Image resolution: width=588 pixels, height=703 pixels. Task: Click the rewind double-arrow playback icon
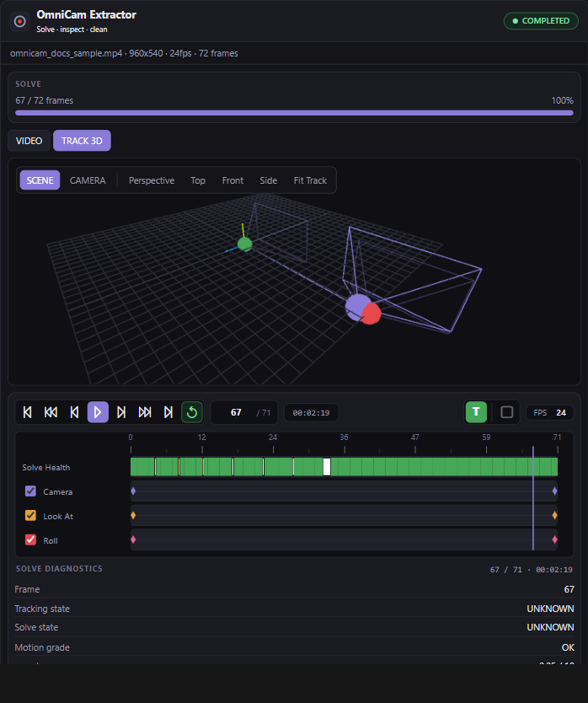click(x=51, y=412)
